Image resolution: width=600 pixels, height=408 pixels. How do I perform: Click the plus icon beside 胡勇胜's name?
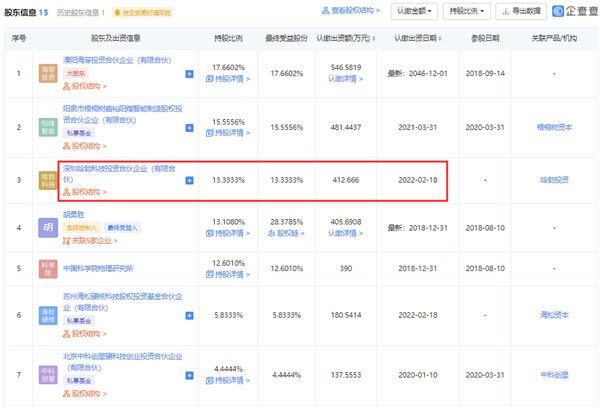coord(190,227)
